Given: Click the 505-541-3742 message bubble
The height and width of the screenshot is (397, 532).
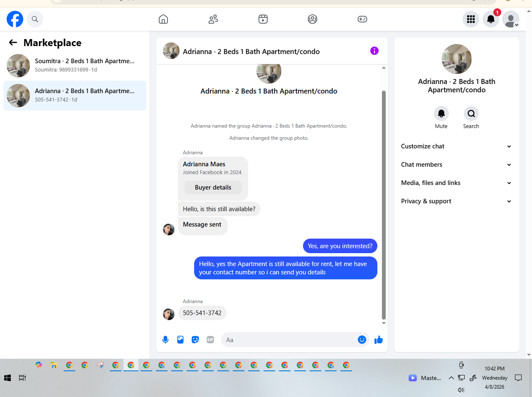Looking at the screenshot, I should tap(202, 313).
